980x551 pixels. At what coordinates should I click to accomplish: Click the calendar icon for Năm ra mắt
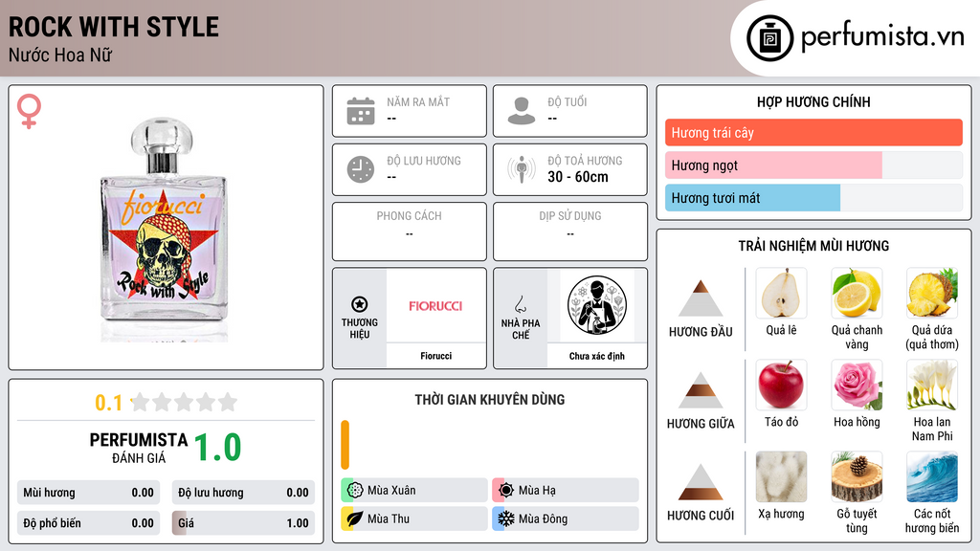pyautogui.click(x=361, y=111)
